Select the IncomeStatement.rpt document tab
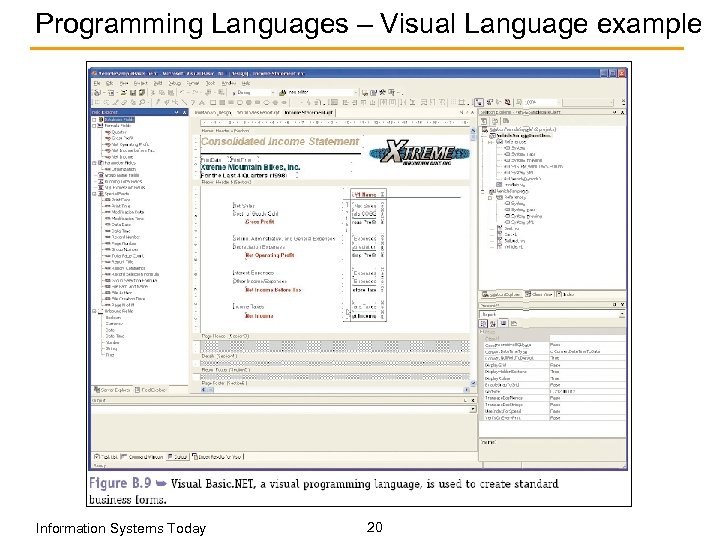The image size is (720, 540). 309,112
